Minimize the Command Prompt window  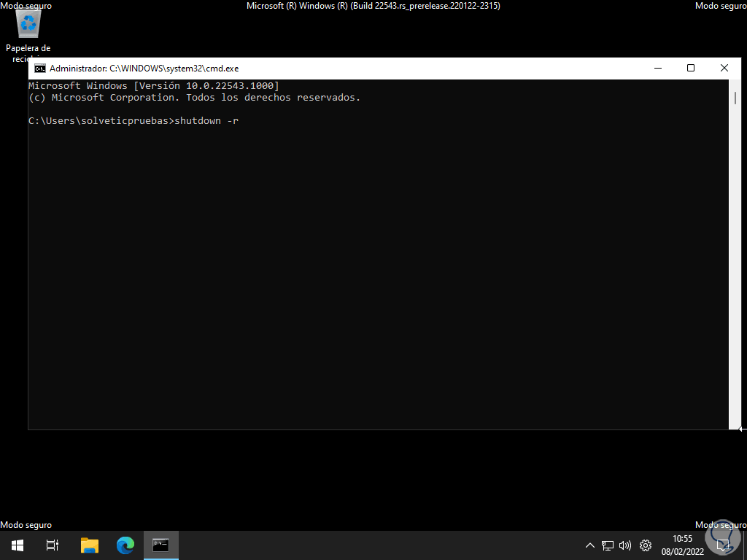tap(658, 69)
